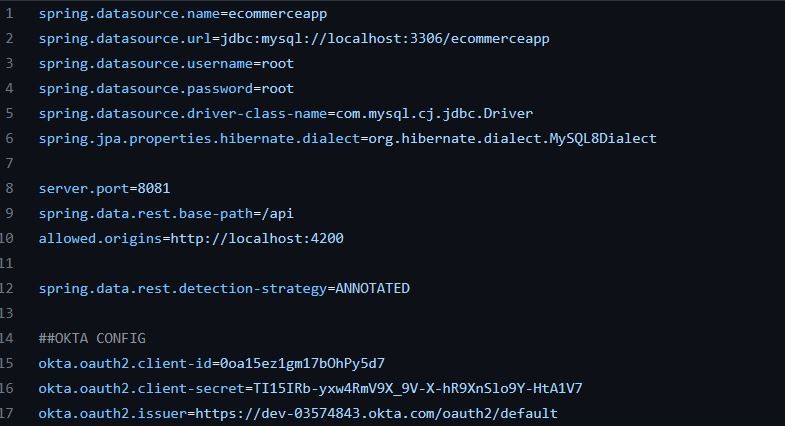Click the spring.data.rest.detection-strategy key
This screenshot has width=785, height=426.
pos(182,289)
